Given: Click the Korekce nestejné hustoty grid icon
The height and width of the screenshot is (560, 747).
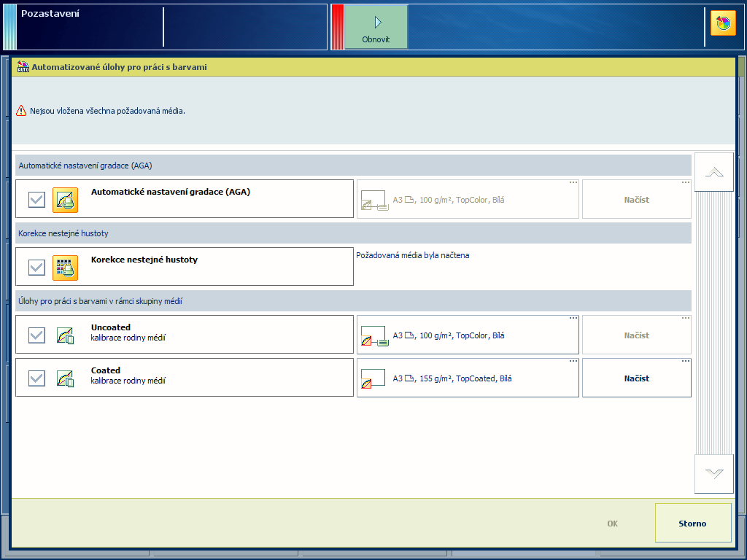Looking at the screenshot, I should click(x=65, y=268).
